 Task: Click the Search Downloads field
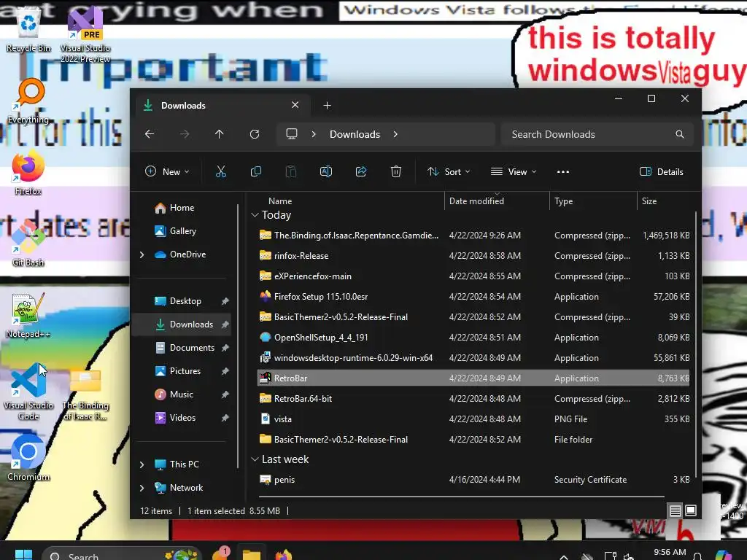pyautogui.click(x=597, y=134)
